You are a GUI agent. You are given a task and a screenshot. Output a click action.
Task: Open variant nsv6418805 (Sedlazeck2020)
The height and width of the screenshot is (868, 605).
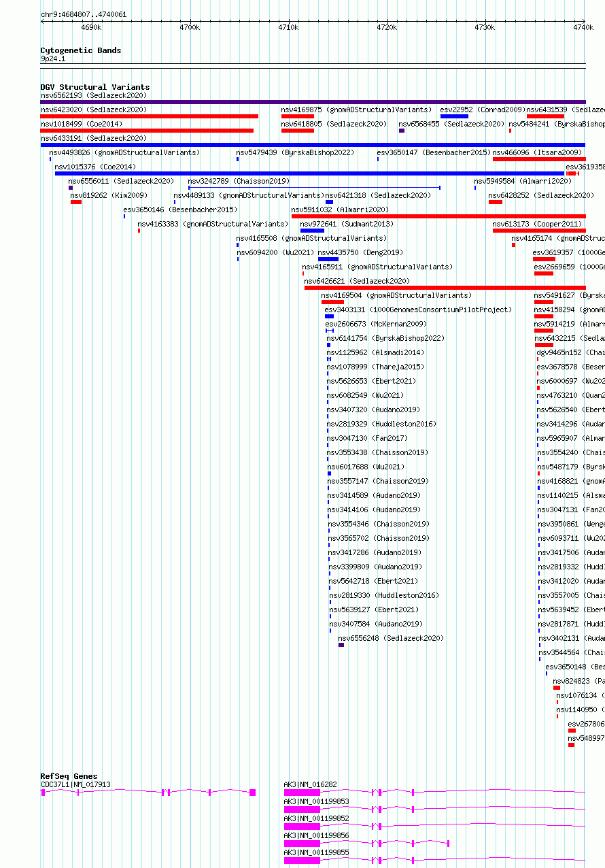[x=334, y=124]
